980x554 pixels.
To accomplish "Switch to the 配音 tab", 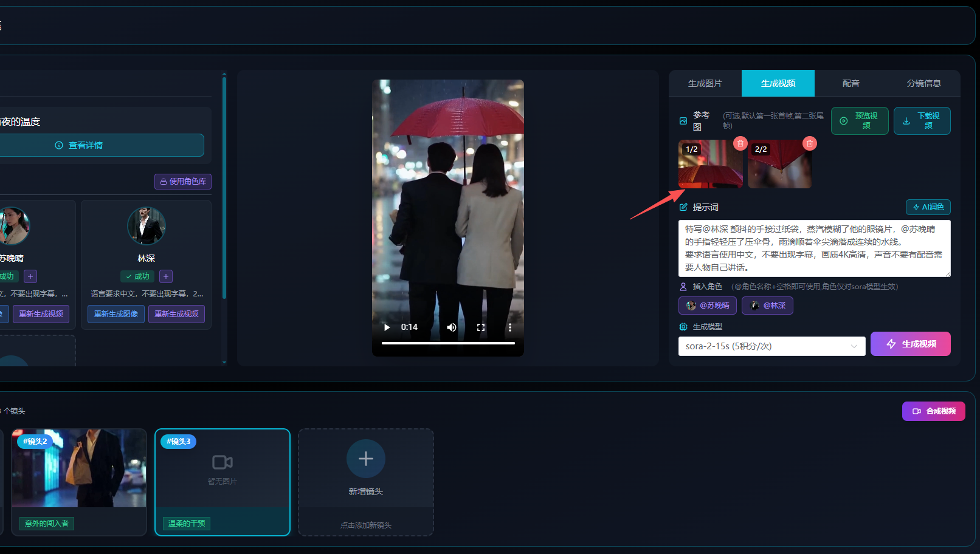I will (x=851, y=83).
